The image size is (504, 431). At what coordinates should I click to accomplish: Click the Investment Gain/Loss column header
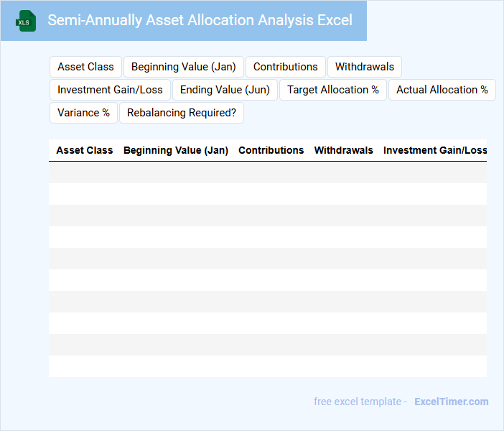(x=435, y=150)
